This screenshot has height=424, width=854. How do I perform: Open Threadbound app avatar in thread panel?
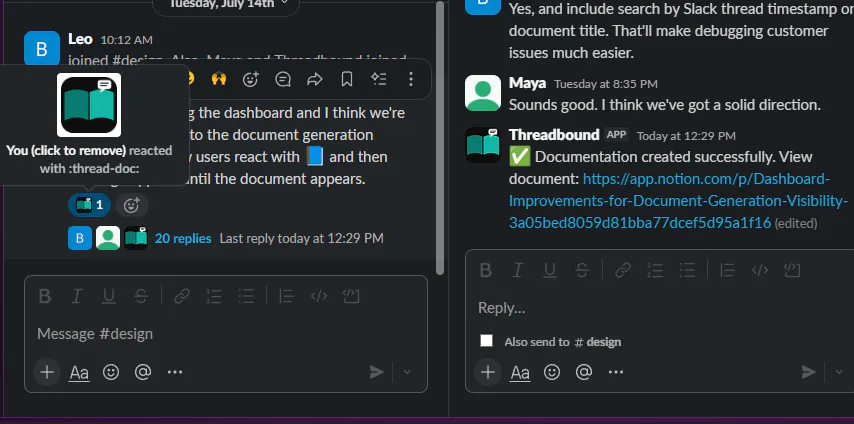[483, 145]
